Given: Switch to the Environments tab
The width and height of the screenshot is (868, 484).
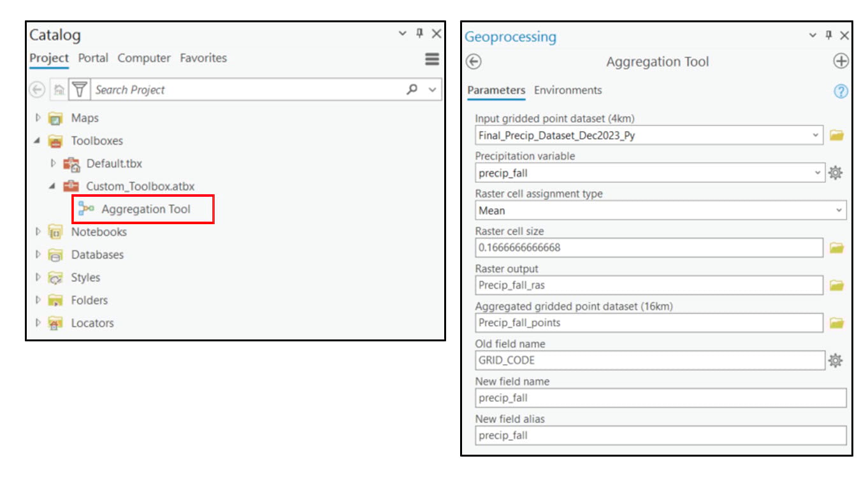Looking at the screenshot, I should click(568, 90).
